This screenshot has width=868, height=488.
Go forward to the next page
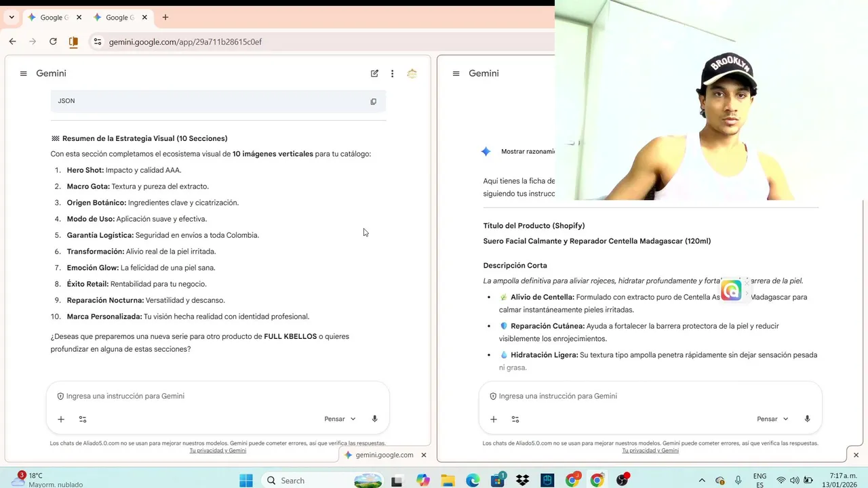point(33,42)
